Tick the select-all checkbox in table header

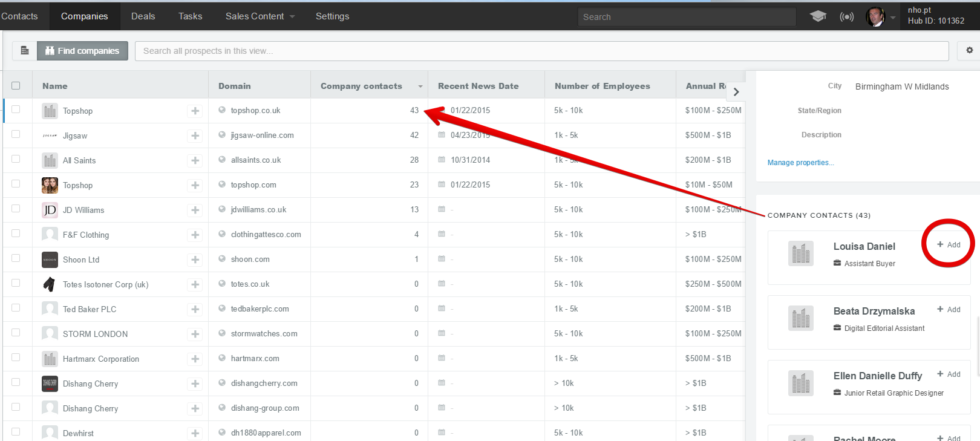[16, 86]
